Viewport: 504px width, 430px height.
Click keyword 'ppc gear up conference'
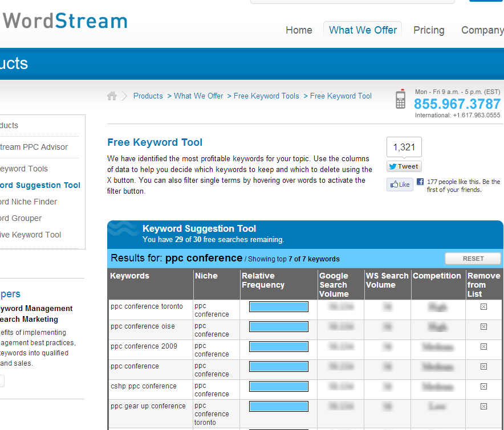pyautogui.click(x=148, y=406)
